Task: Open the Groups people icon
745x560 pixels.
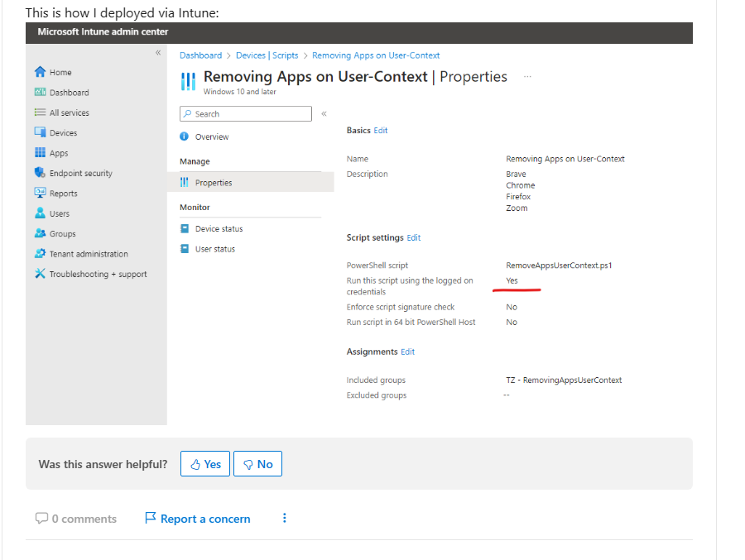Action: click(40, 233)
